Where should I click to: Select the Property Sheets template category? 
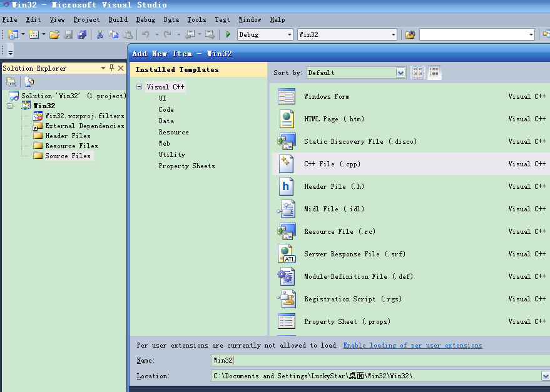point(186,166)
